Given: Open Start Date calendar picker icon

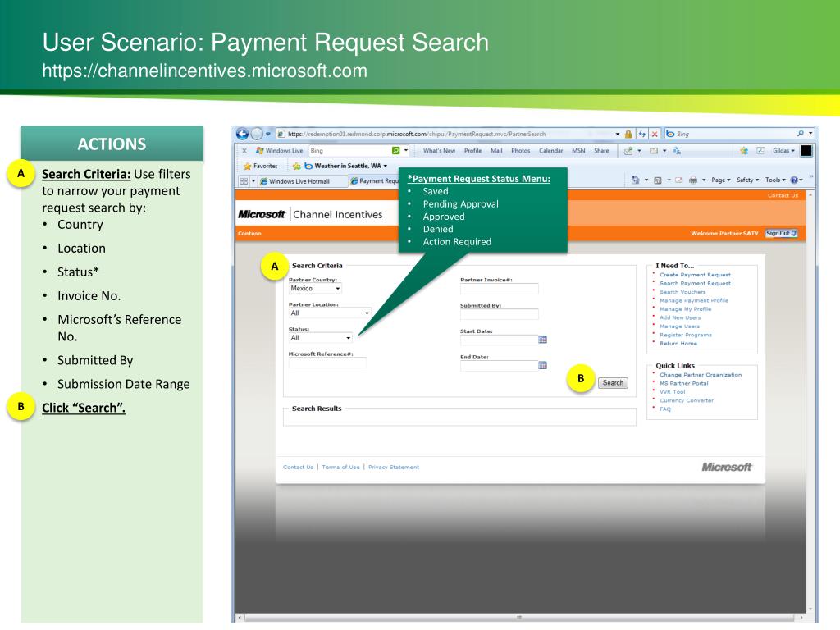Looking at the screenshot, I should tap(543, 340).
